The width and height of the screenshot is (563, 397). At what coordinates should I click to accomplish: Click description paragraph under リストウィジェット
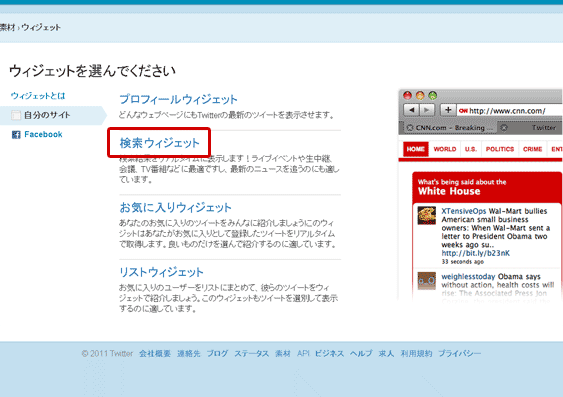(x=228, y=298)
